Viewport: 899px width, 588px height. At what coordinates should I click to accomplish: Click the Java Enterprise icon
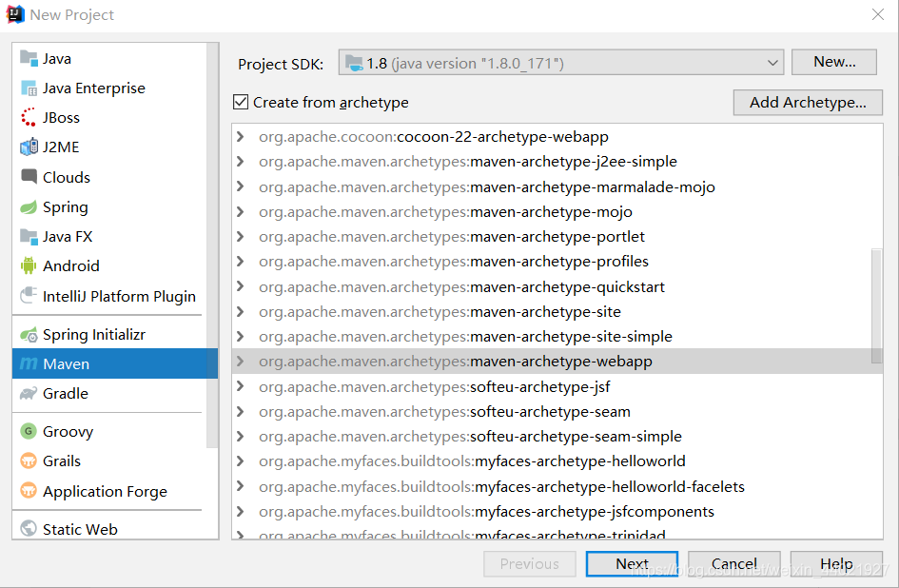[x=29, y=88]
